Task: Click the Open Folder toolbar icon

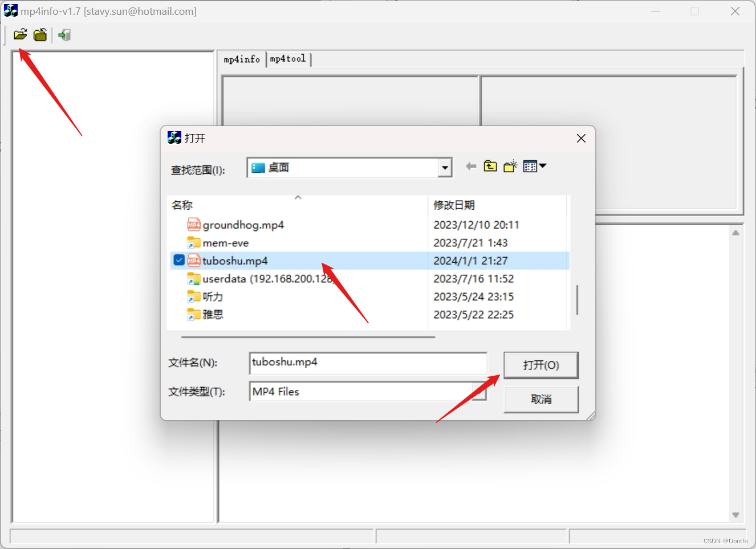Action: click(40, 35)
